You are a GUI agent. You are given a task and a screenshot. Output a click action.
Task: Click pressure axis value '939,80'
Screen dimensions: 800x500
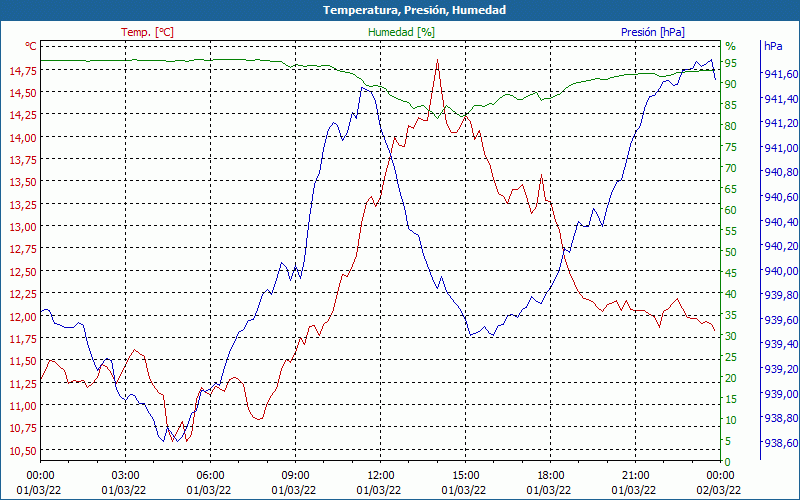coord(782,295)
